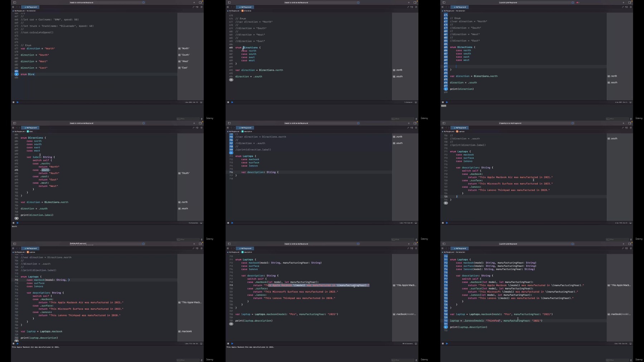This screenshot has height=362, width=644.
Task: Open Quick Look icon beside "North" result
Action: tap(180, 48)
